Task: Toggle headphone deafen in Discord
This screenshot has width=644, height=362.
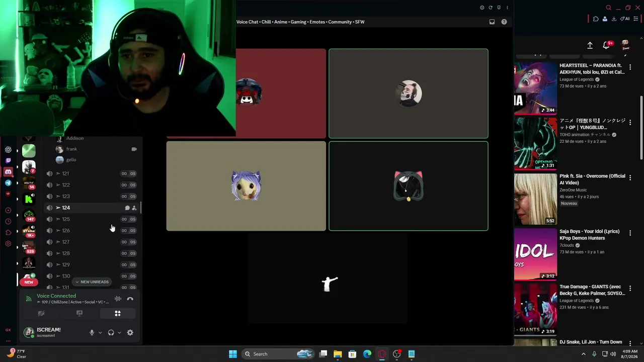Action: coord(111,332)
